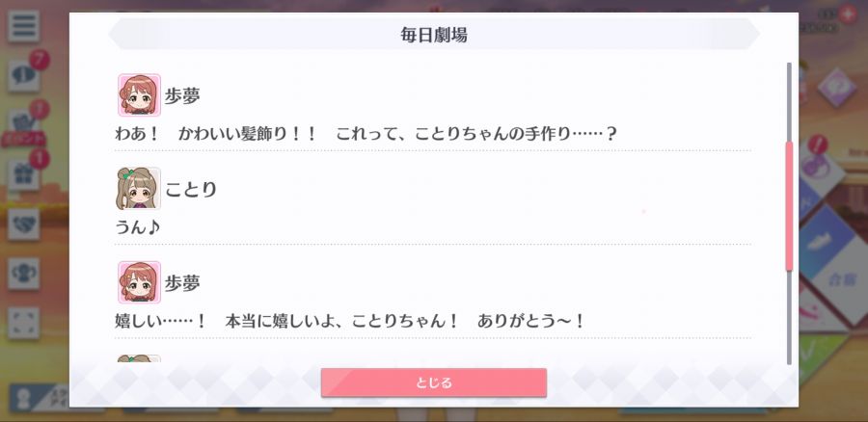Tap the ことり avatar thumbnail
Image resolution: width=868 pixels, height=422 pixels.
coord(139,189)
